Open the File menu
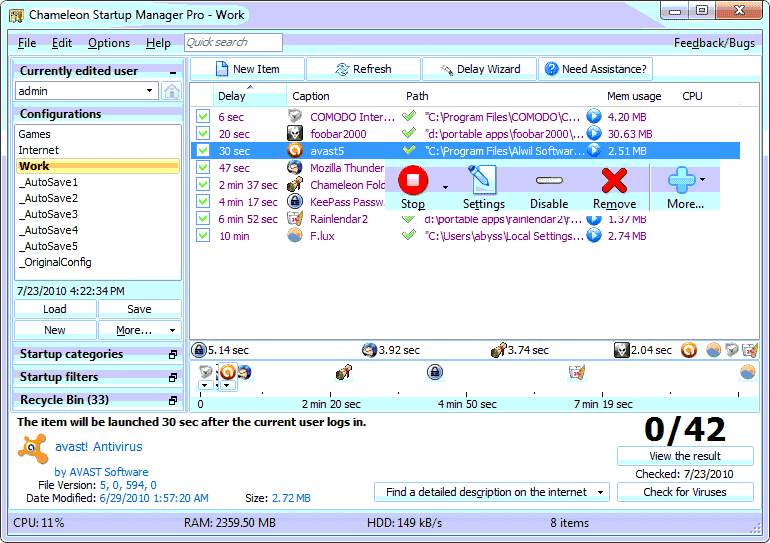 27,43
